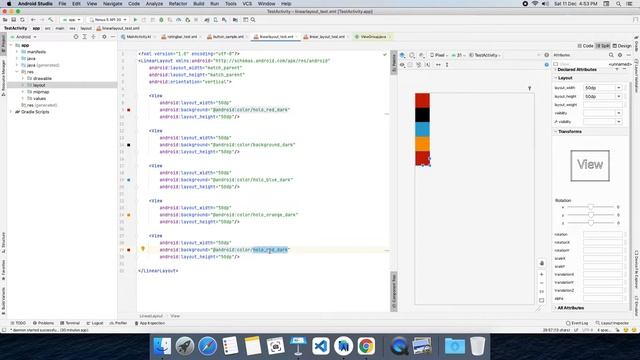Open the Navigate menu

click(112, 4)
